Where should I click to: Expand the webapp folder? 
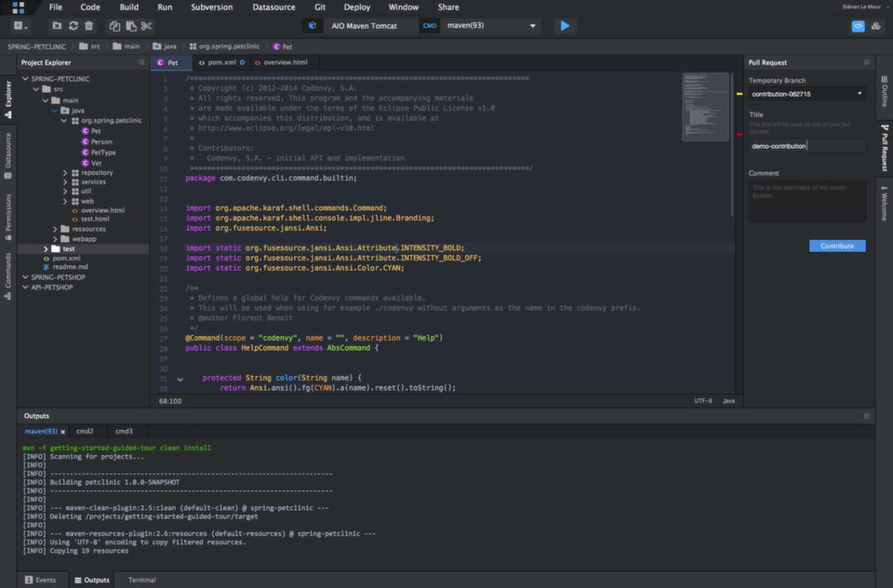click(x=55, y=239)
